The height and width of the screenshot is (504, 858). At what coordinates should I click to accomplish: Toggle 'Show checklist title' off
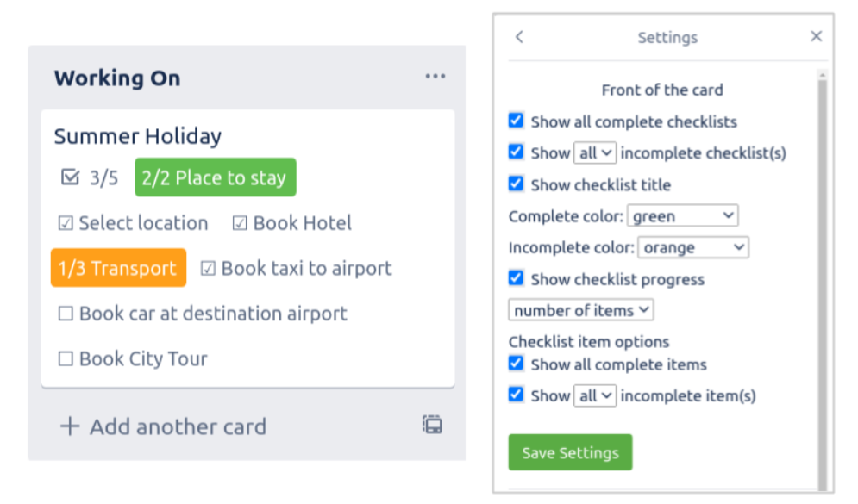tap(516, 183)
